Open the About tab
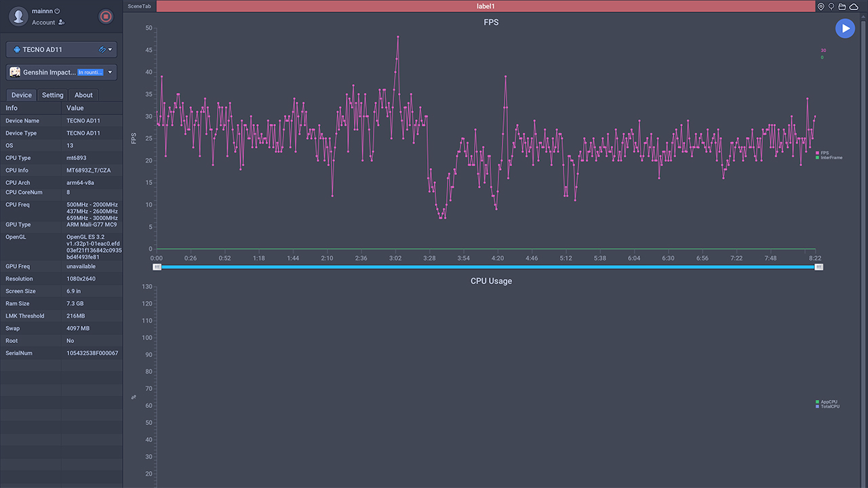868x488 pixels. [83, 95]
